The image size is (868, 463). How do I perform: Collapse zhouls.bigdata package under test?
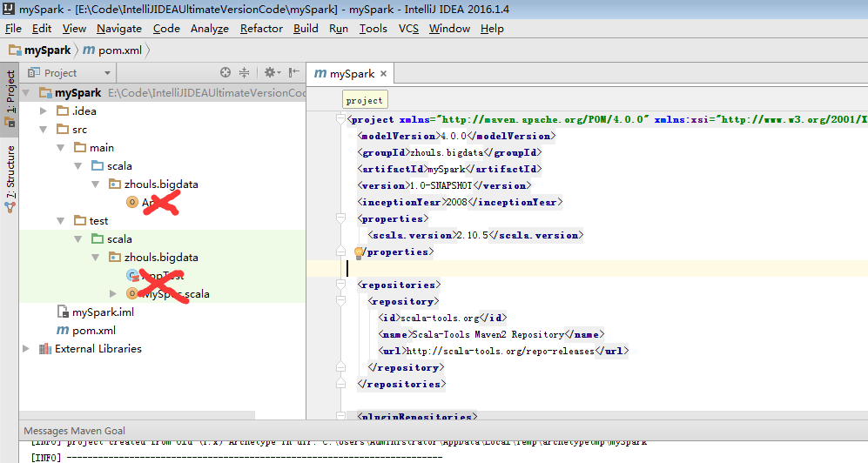(96, 258)
